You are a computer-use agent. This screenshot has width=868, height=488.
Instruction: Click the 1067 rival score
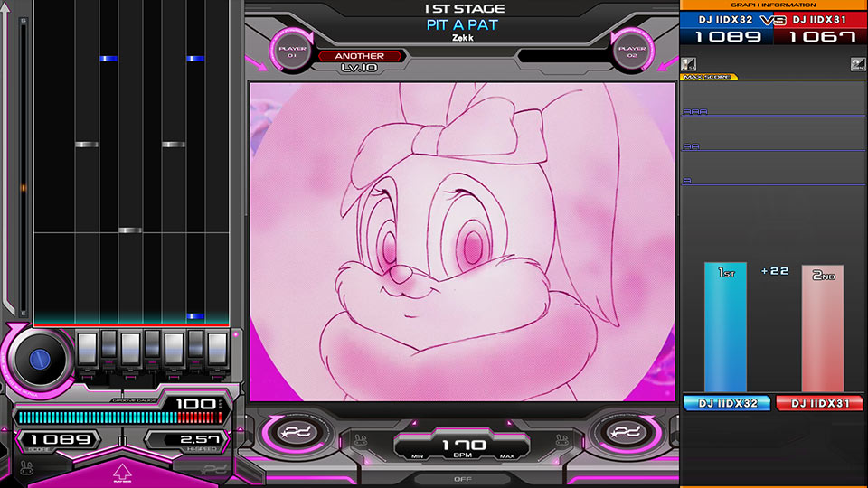(822, 36)
